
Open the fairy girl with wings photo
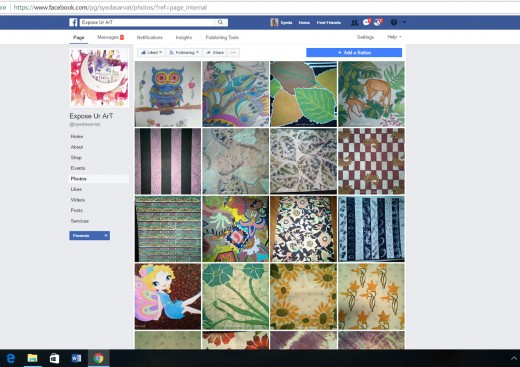[168, 296]
